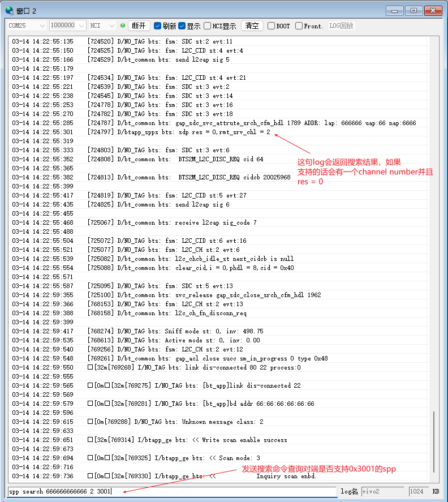Click the log名 vivo2 name field
The image size is (448, 502).
(382, 492)
